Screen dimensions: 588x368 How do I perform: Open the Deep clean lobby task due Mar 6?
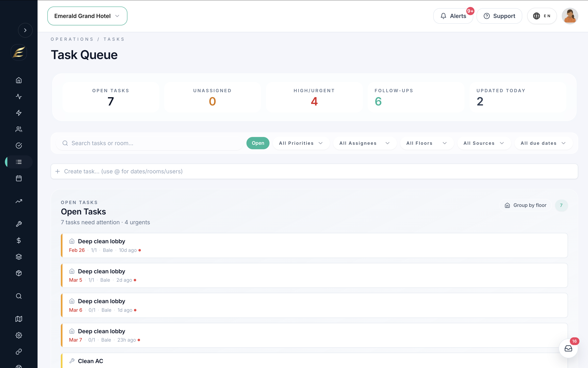(314, 305)
